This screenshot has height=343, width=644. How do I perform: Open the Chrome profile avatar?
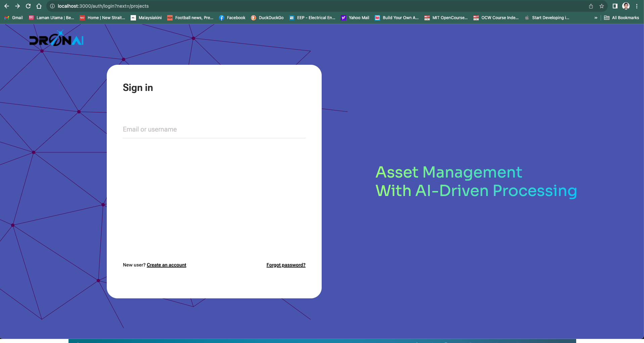(626, 6)
